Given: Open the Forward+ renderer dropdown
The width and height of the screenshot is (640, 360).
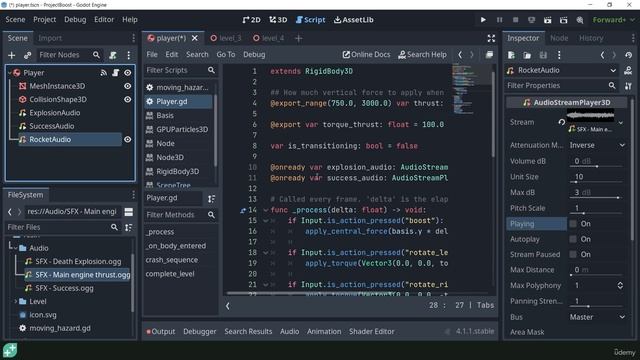Looking at the screenshot, I should [x=613, y=20].
